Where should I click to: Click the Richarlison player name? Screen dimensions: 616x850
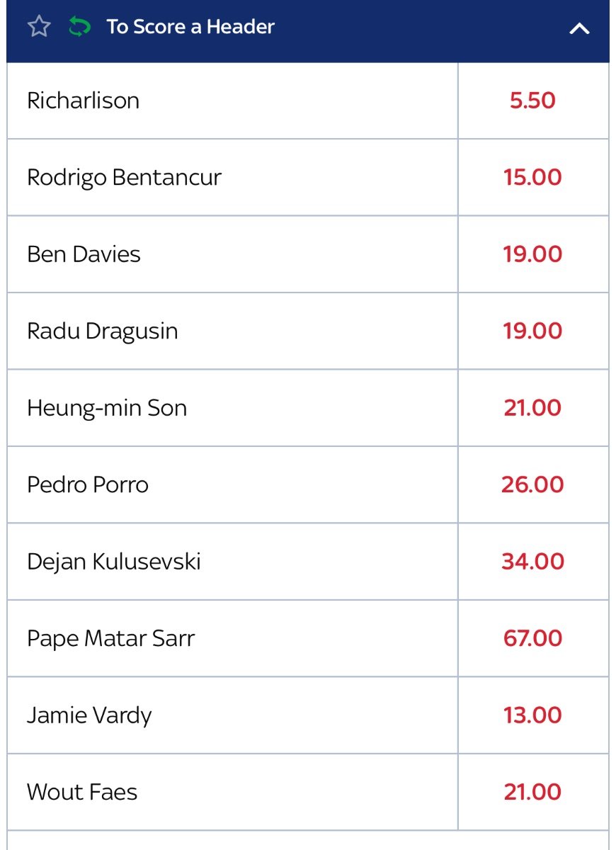click(x=83, y=101)
